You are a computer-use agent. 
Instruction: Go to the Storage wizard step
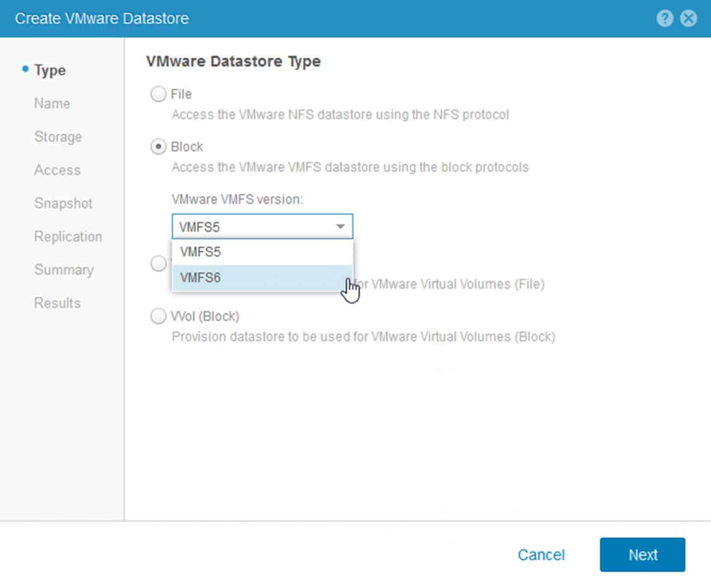(x=58, y=137)
